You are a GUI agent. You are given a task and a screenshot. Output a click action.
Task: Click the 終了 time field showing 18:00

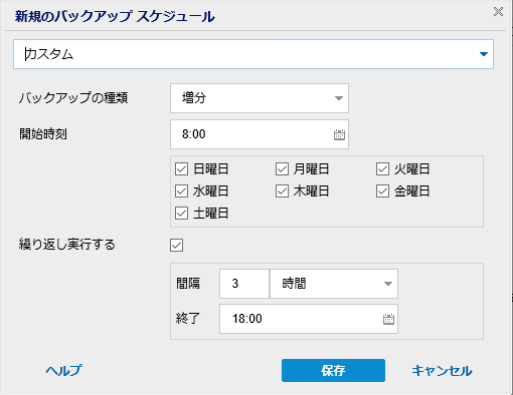[309, 319]
